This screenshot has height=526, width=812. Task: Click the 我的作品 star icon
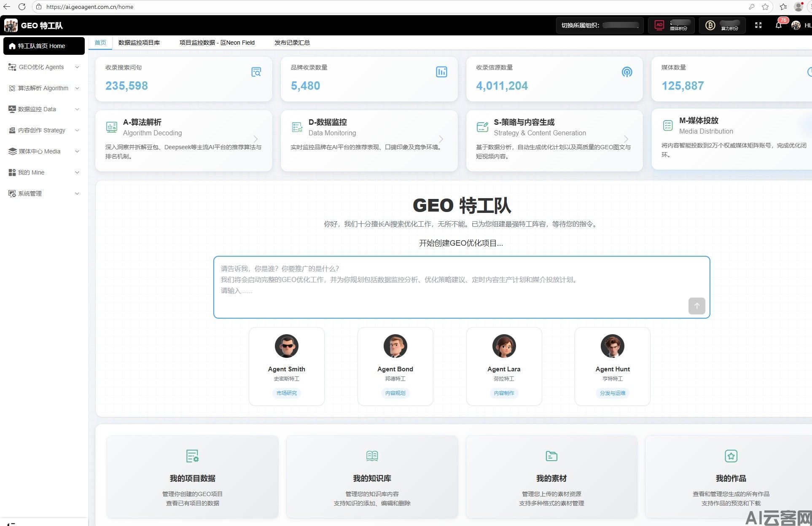[731, 456]
